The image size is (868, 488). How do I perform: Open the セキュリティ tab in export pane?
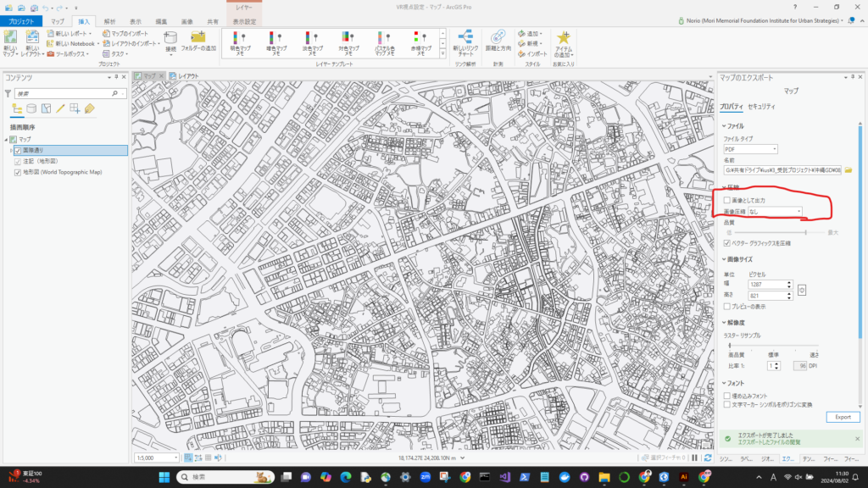(761, 107)
